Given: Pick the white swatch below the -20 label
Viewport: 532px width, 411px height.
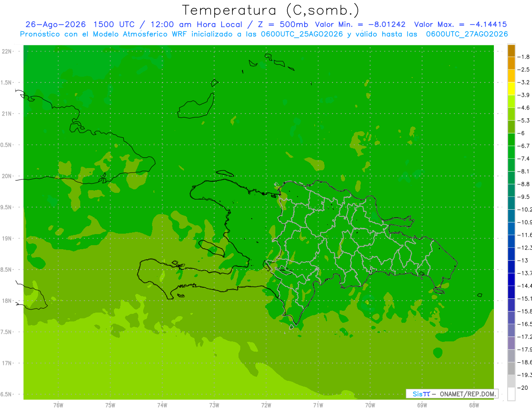Looking at the screenshot, I should coord(511,394).
